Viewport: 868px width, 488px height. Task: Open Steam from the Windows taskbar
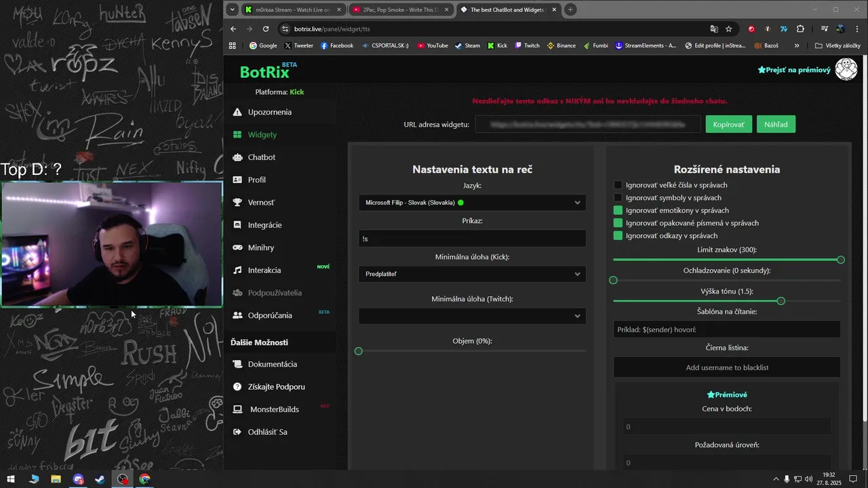(x=100, y=479)
